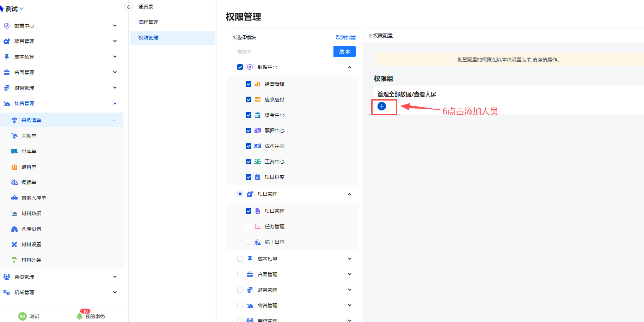The height and width of the screenshot is (322, 644).
Task: Click the bell icon for 我的事务
Action: coord(80,316)
